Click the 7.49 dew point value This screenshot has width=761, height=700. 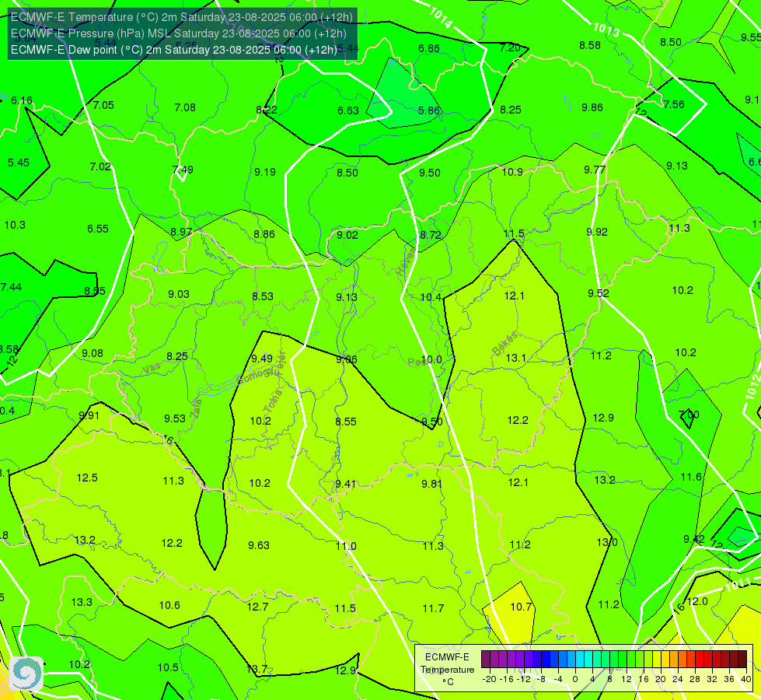tap(183, 170)
